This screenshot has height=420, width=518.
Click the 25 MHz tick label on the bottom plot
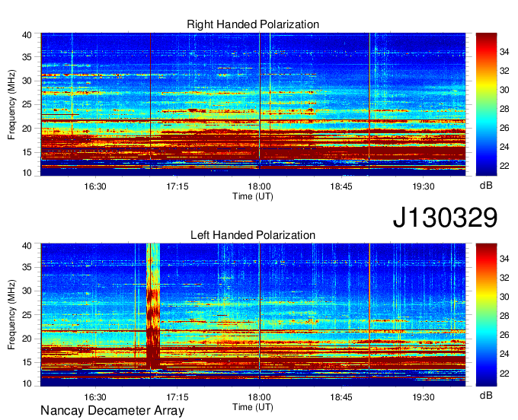27,315
